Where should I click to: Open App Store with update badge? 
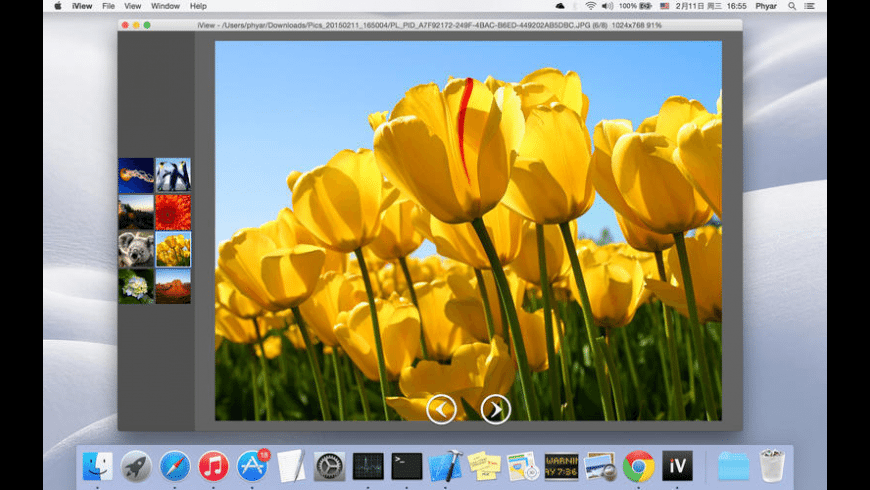click(x=252, y=465)
